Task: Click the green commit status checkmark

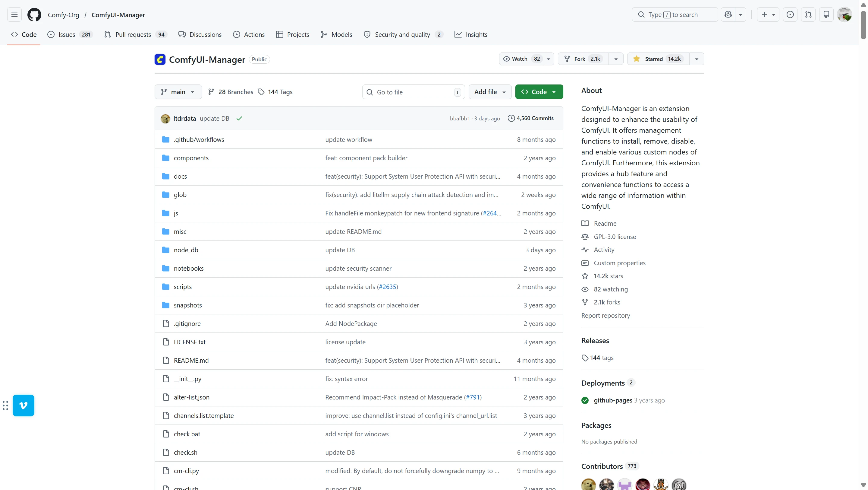Action: pyautogui.click(x=239, y=118)
